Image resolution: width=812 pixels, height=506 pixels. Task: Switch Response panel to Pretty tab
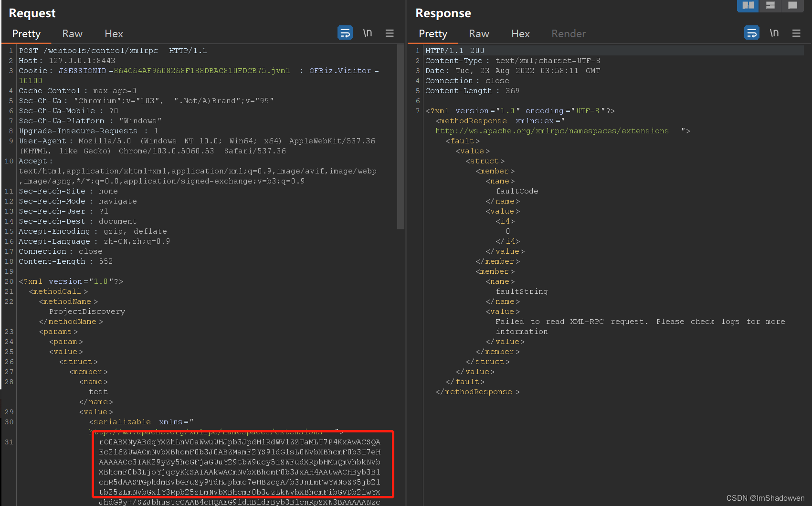click(x=433, y=34)
